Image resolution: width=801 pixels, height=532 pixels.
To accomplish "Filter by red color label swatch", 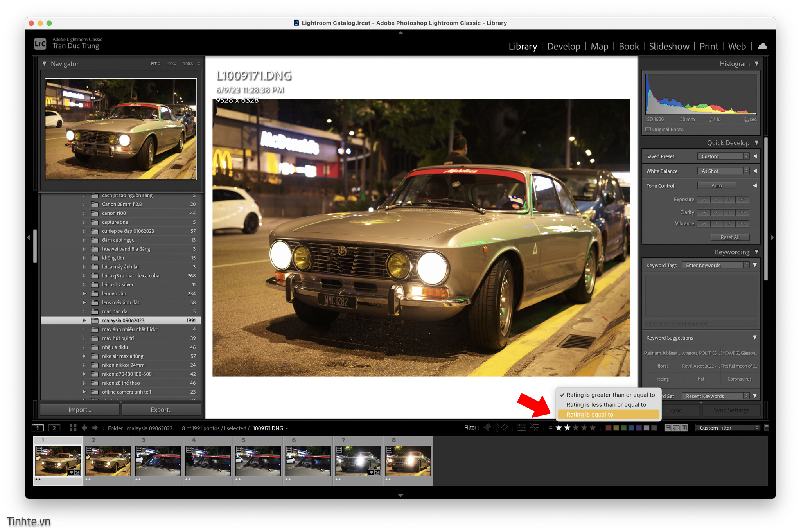I will click(609, 428).
